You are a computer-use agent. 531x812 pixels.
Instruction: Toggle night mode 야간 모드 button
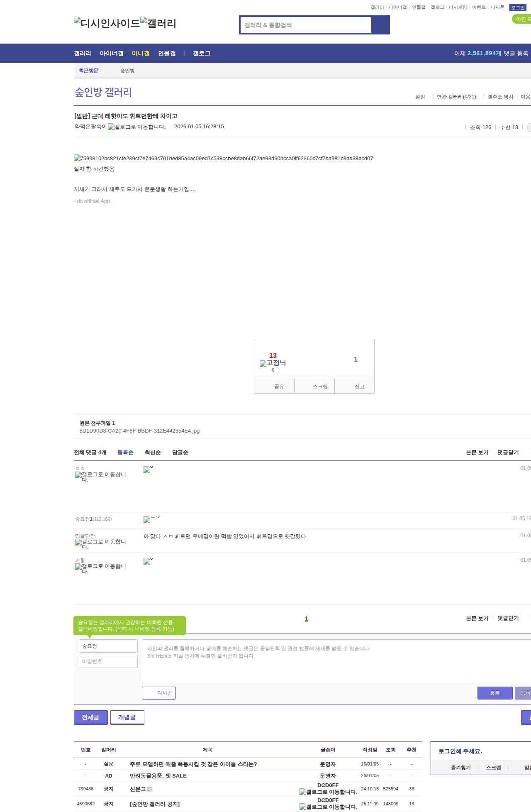coord(522,19)
